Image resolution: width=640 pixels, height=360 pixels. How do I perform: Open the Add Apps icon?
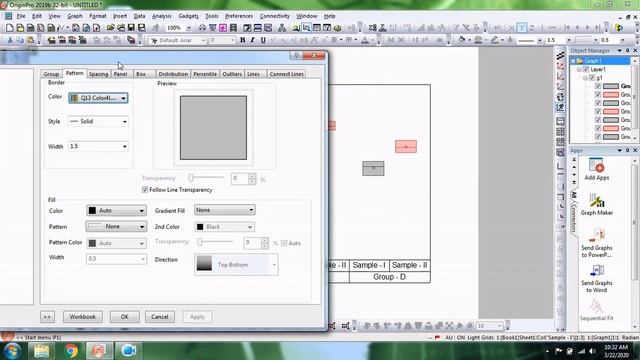click(x=596, y=169)
